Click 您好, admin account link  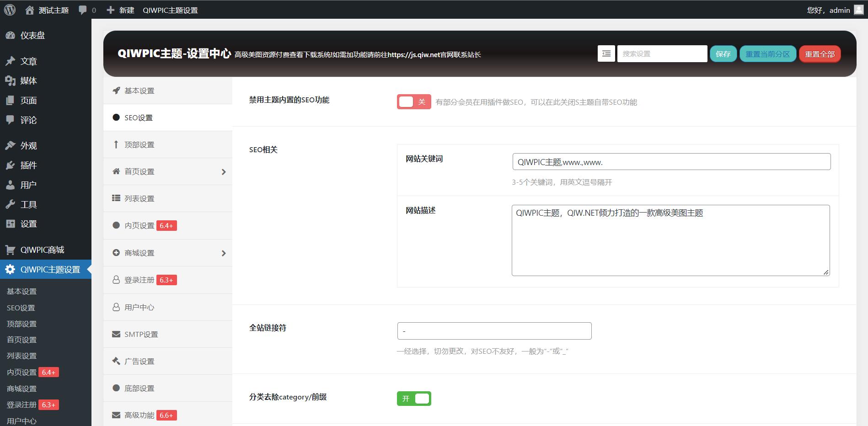(x=835, y=10)
